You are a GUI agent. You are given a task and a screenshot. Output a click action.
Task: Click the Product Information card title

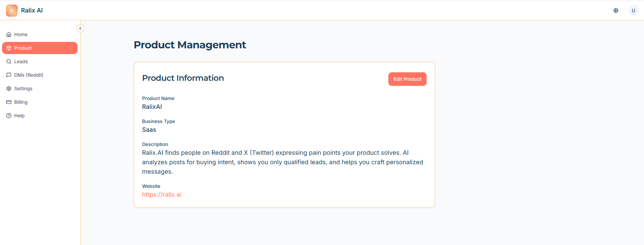[x=183, y=78]
